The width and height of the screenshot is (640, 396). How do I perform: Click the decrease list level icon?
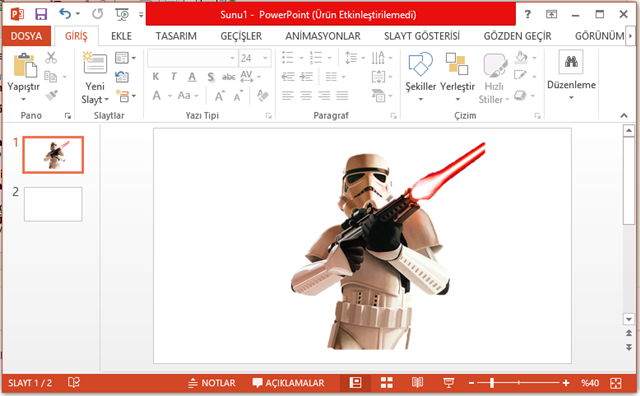tap(288, 76)
